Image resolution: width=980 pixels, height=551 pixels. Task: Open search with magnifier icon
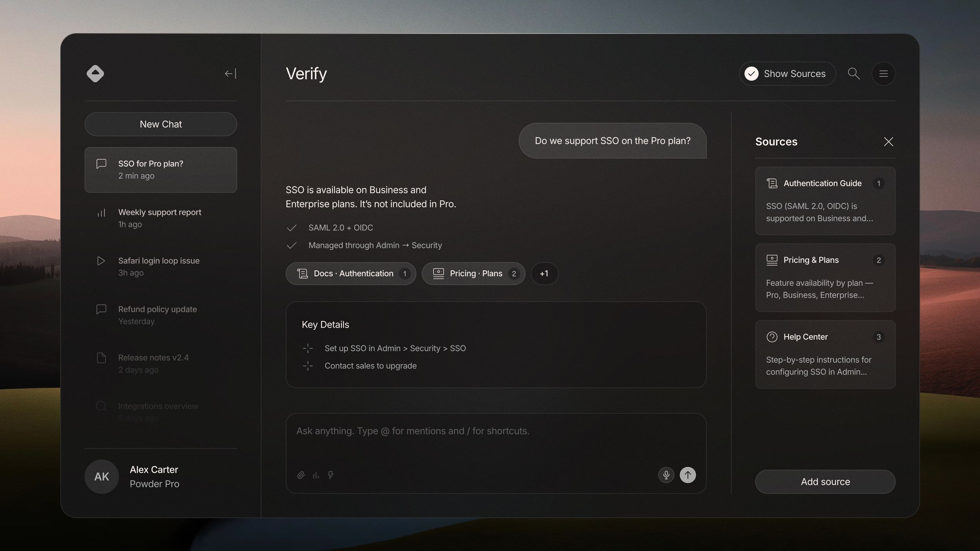point(853,74)
